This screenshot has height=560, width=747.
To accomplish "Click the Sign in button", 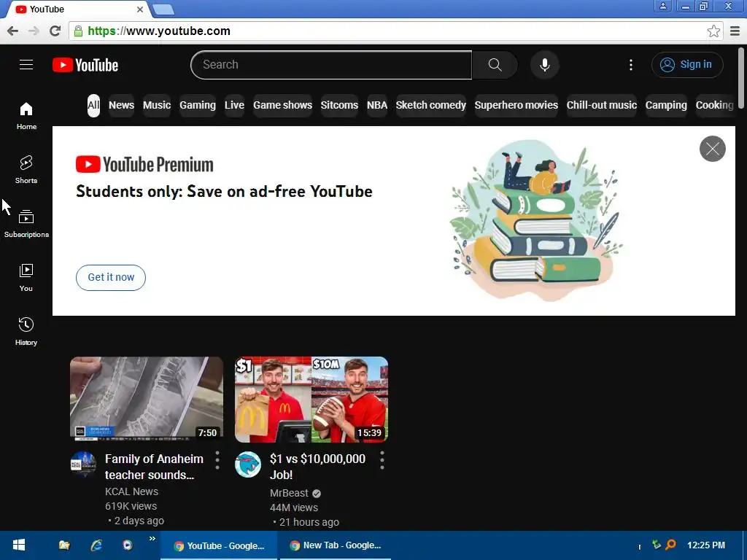I will [687, 65].
